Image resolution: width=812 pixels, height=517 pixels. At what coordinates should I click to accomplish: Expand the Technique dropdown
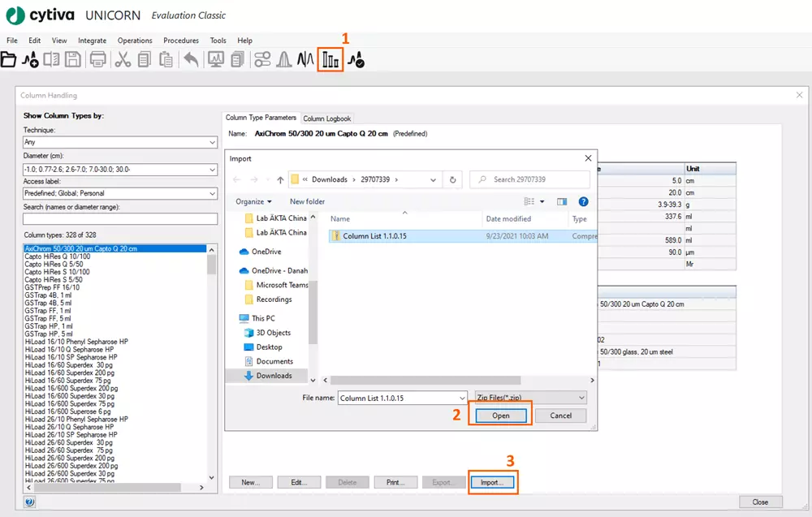pos(212,142)
